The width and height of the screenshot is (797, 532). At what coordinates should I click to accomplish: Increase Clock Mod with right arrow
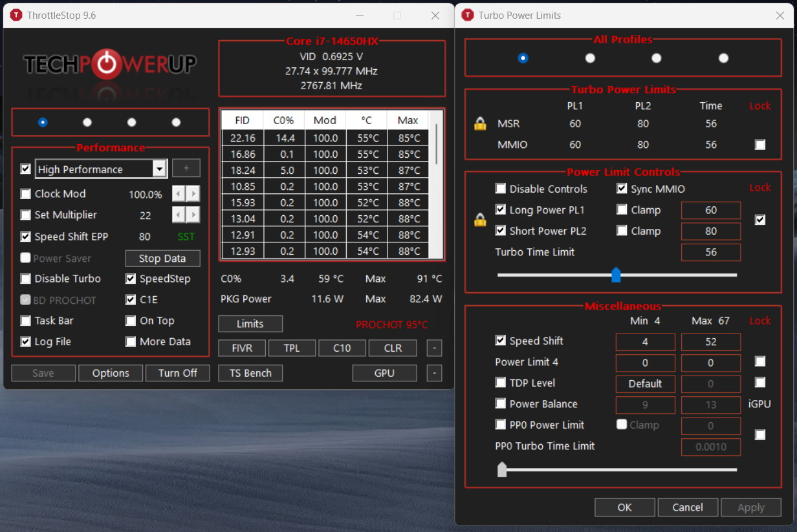(193, 194)
